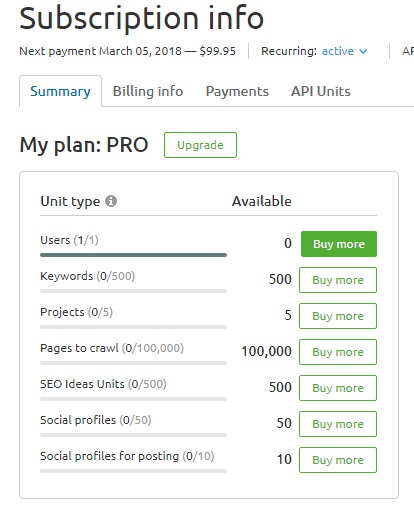This screenshot has height=507, width=414.
Task: Select the API Units tab
Action: pos(321,91)
